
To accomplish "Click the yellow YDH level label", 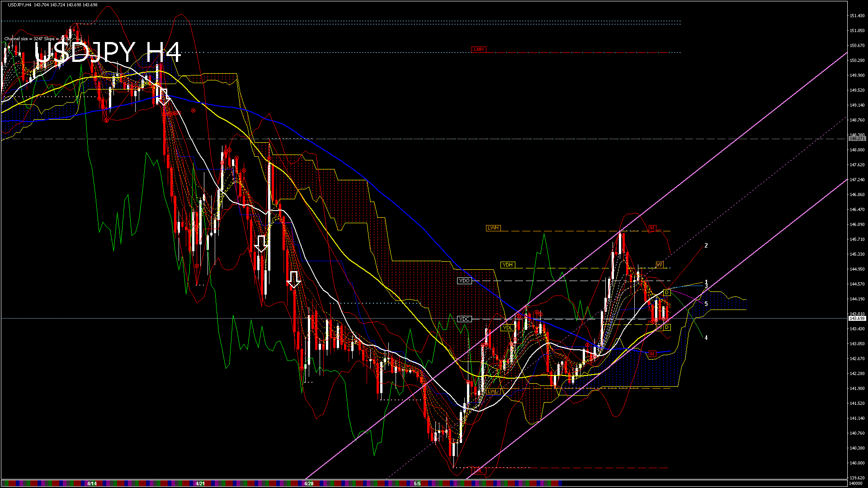I will pos(507,265).
